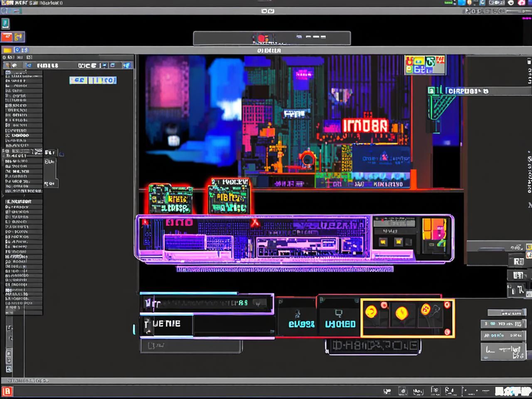The width and height of the screenshot is (532, 399).
Task: Select the right red-glowing thumbnail below the scene
Action: (229, 196)
